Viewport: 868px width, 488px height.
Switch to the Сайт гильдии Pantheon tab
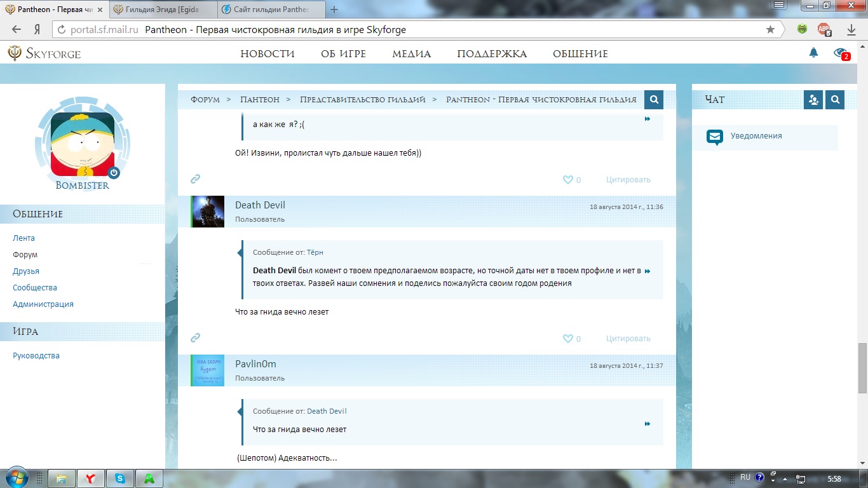(x=271, y=10)
